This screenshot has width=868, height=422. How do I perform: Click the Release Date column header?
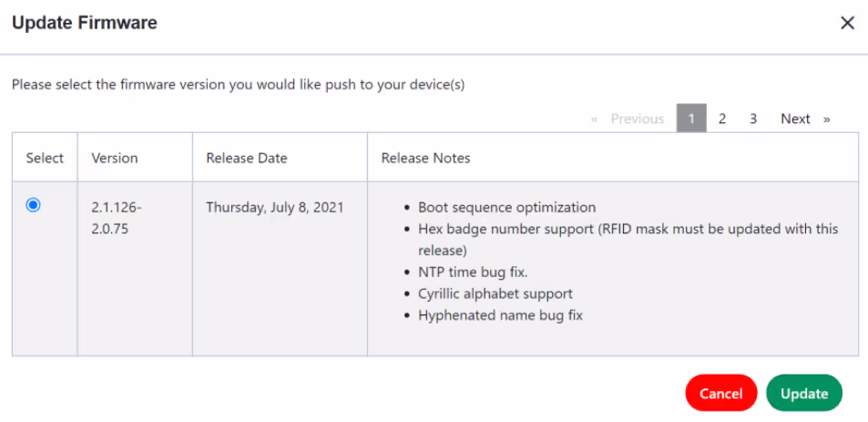point(246,158)
